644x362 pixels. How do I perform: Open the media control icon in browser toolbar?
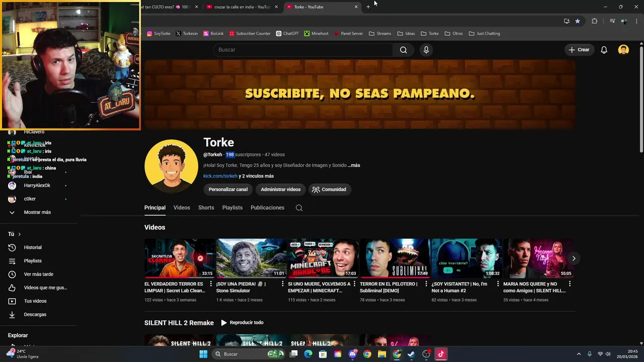612,21
